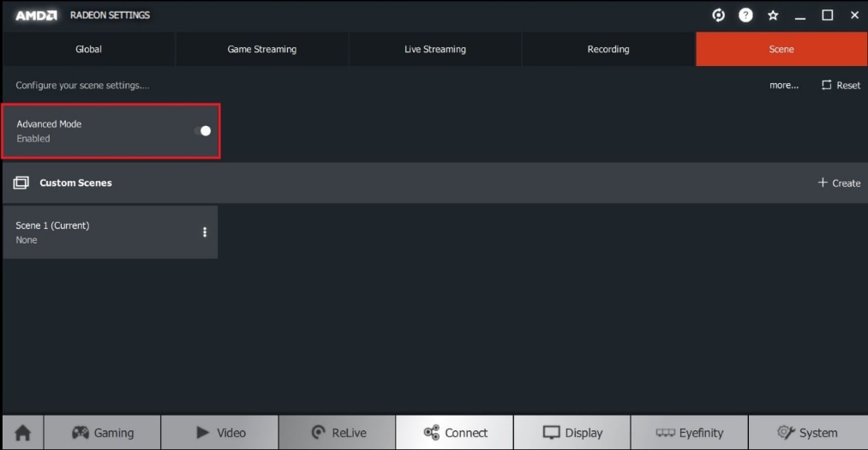This screenshot has height=450, width=868.
Task: Click Create to add a scene
Action: (839, 183)
